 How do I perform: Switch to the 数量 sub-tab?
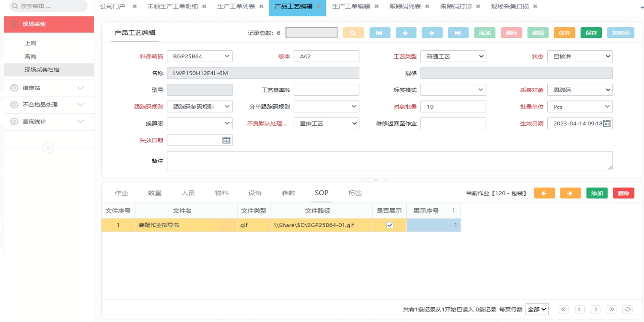[x=155, y=193]
